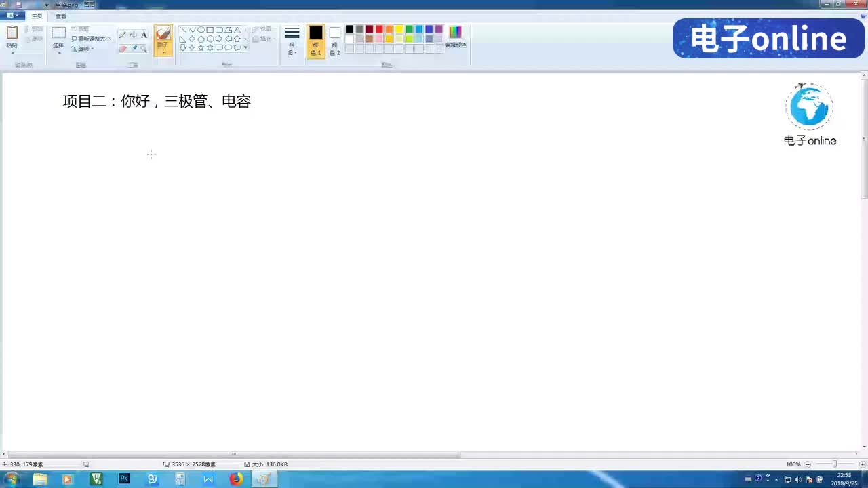Select the Pencil tool
Image resolution: width=868 pixels, height=488 pixels.
[x=123, y=35]
